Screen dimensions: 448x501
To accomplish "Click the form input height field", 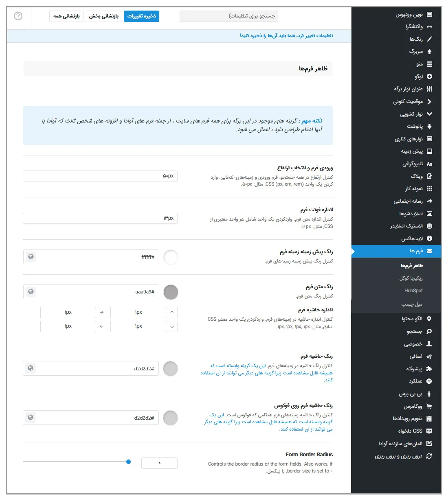I will point(100,176).
